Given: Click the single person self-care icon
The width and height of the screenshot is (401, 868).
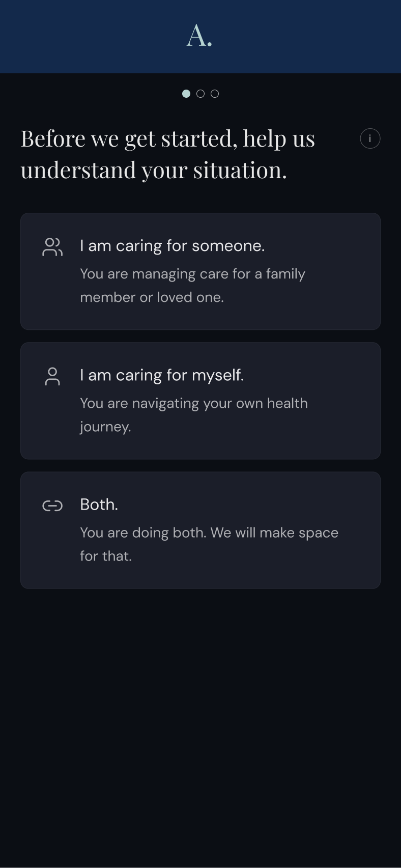Looking at the screenshot, I should (x=52, y=376).
